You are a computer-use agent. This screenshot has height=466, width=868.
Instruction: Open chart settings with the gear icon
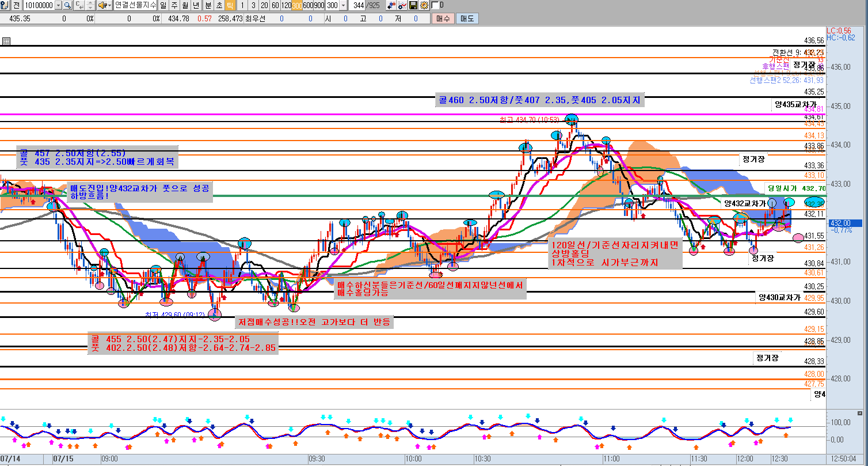tap(424, 5)
